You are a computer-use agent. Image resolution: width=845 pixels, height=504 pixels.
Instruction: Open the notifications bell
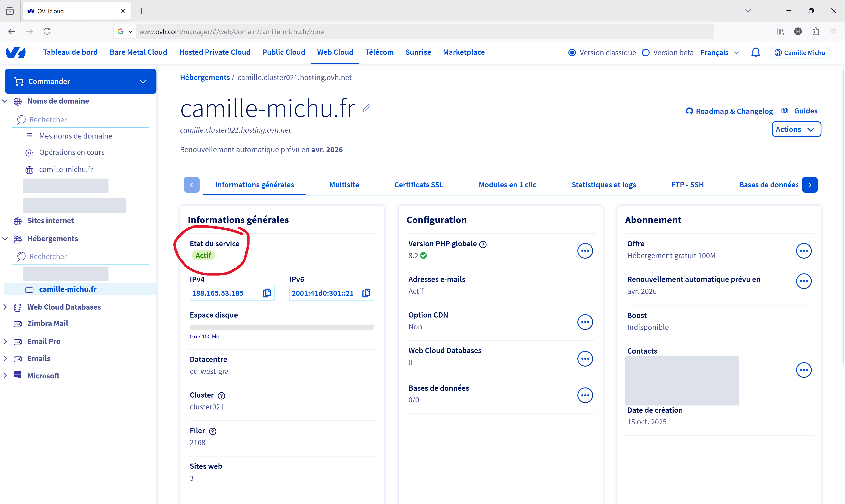755,53
